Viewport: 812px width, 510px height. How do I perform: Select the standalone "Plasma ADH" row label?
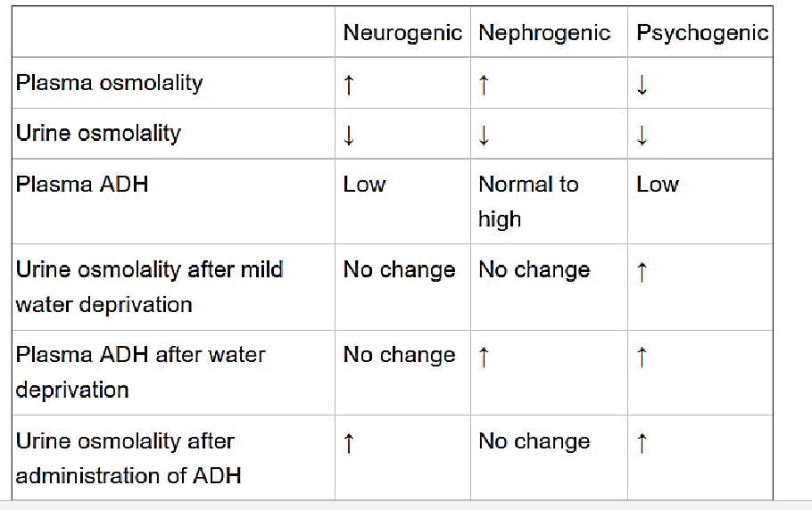coord(82,185)
